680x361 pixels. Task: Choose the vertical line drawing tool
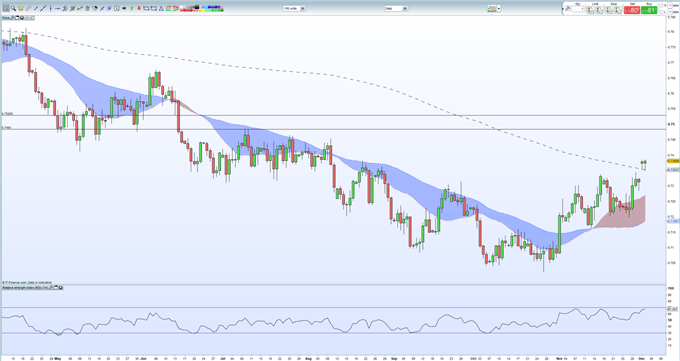[x=50, y=8]
